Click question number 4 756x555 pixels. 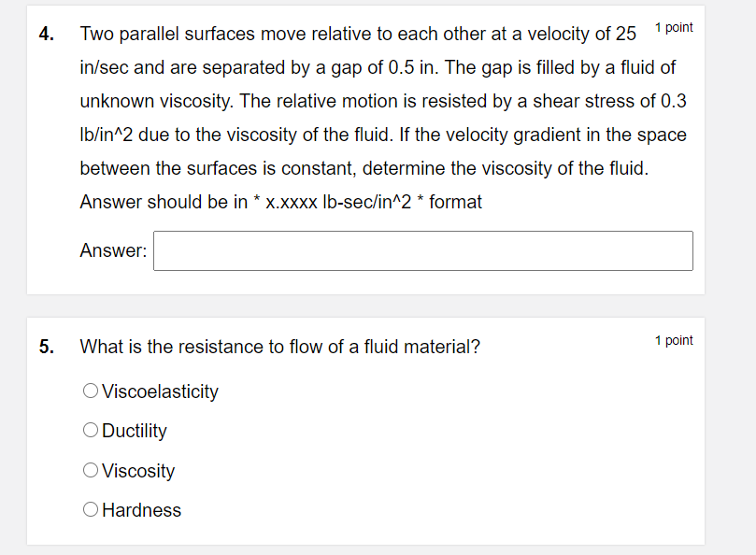[44, 34]
